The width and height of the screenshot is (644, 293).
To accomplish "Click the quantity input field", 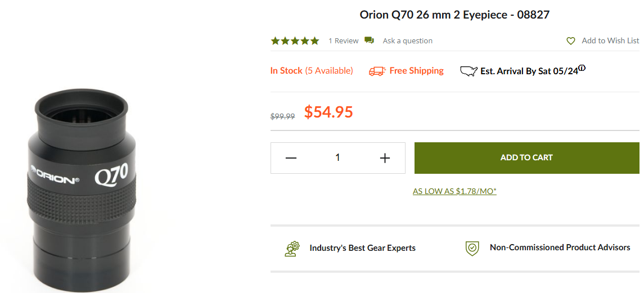I will coord(337,158).
